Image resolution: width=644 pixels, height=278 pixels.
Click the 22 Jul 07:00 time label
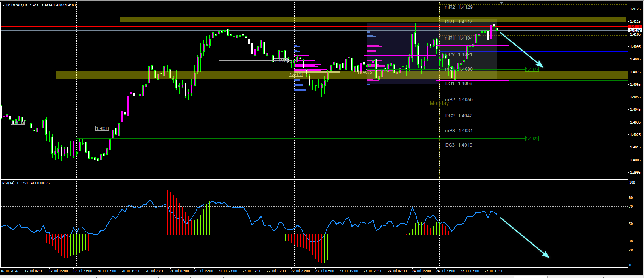[x=252, y=271]
